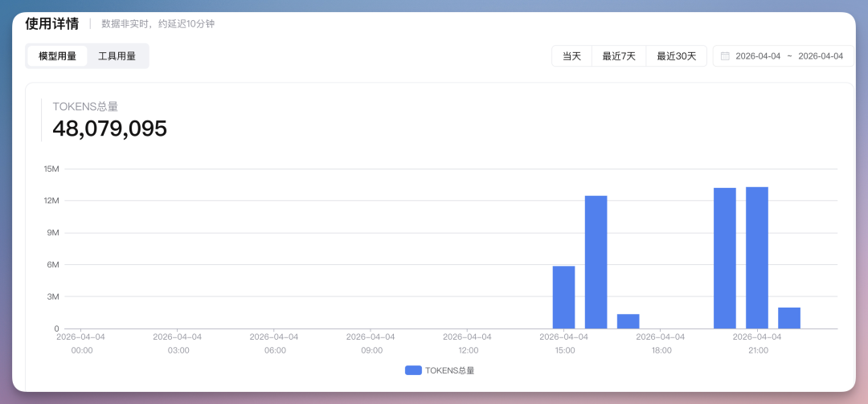
Task: Click the 使用详情 page heading
Action: (52, 23)
